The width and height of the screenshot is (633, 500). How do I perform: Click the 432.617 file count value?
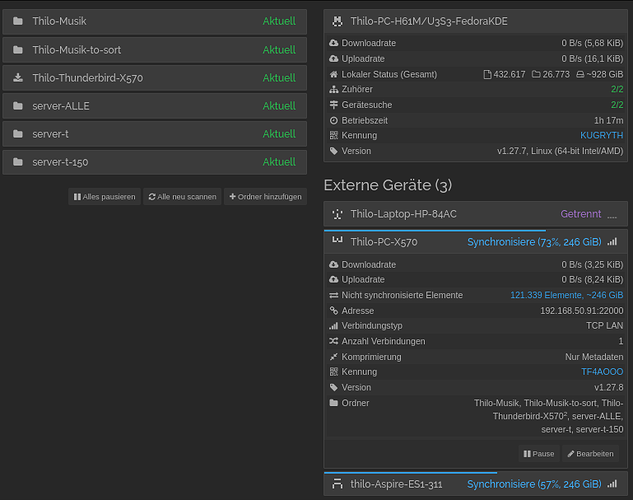click(x=505, y=74)
